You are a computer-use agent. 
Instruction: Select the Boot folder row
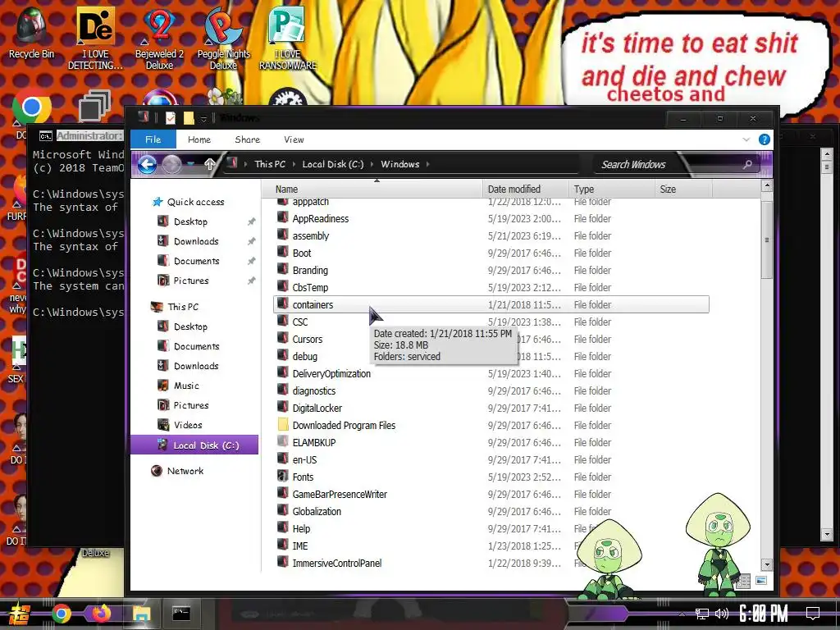tap(491, 253)
